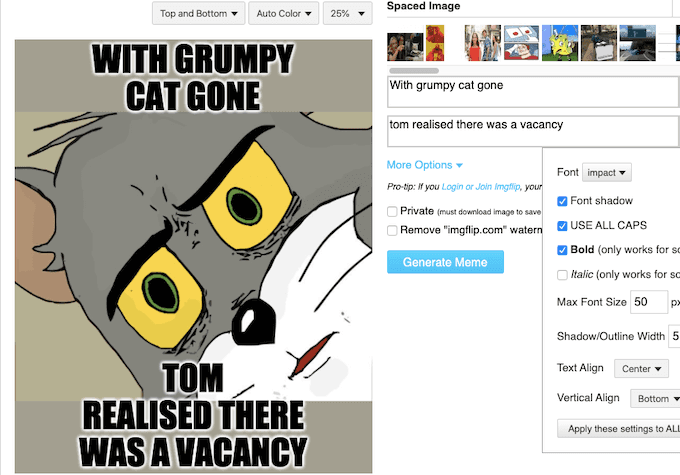The height and width of the screenshot is (475, 680).
Task: Select the Left Exit 12 template thumbnail
Action: [x=638, y=43]
